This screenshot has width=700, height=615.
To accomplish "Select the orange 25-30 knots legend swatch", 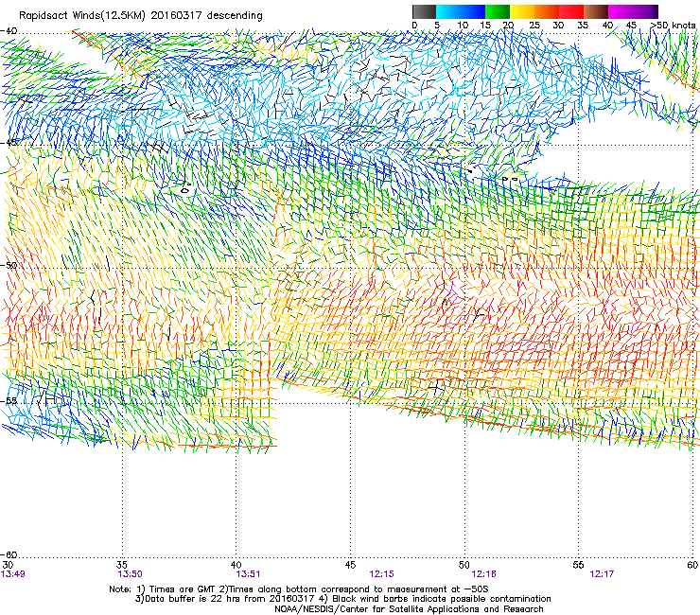I will click(547, 11).
